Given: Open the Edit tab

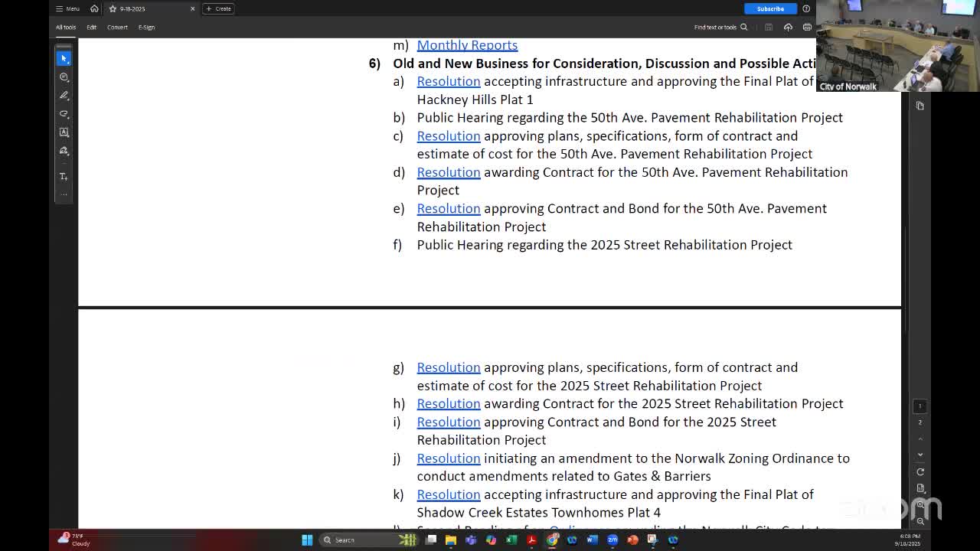Looking at the screenshot, I should click(x=91, y=28).
